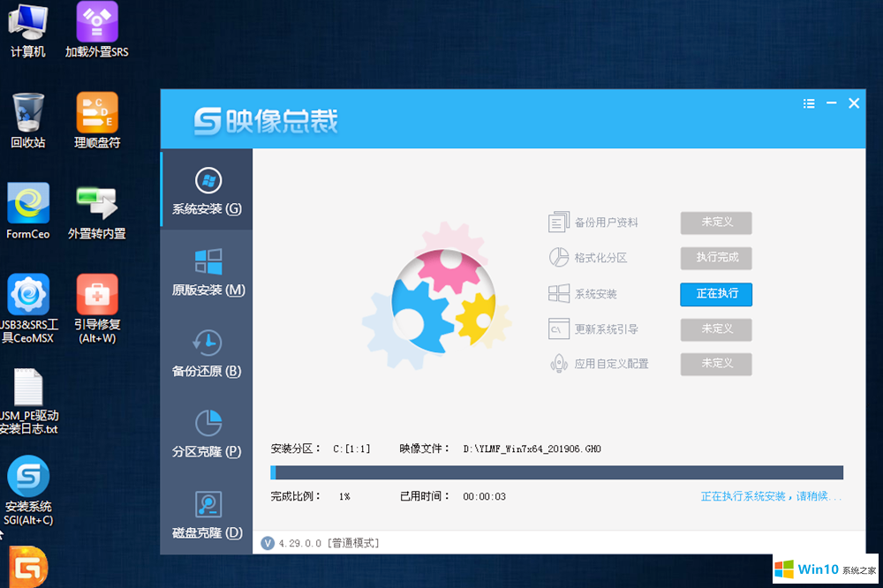883x588 pixels.
Task: Click the 系统安装 windows step icon
Action: click(x=559, y=293)
